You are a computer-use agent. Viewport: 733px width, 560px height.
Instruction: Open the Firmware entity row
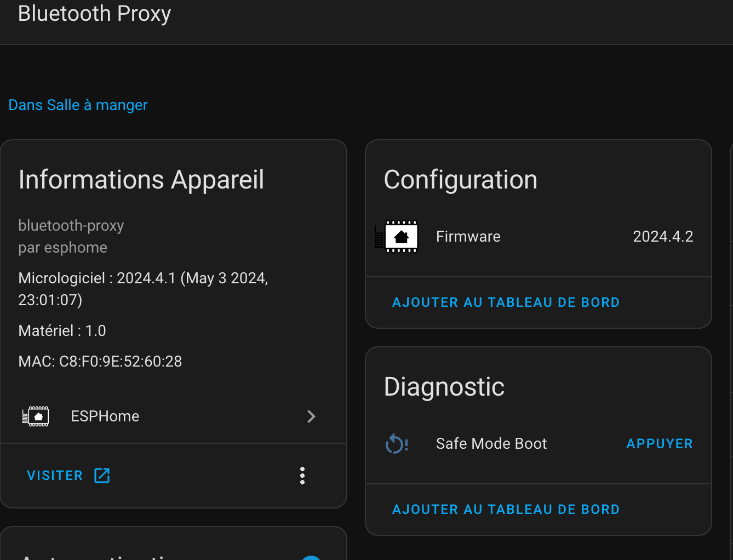pos(539,237)
